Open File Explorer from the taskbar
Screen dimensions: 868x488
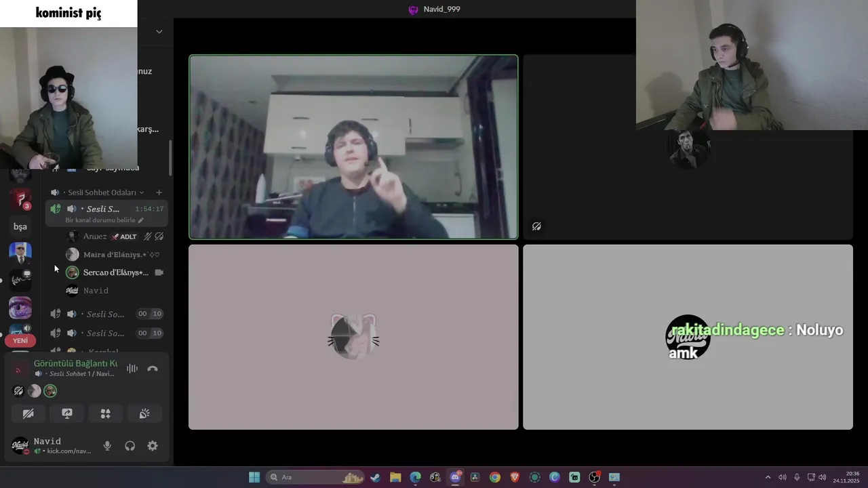[395, 477]
